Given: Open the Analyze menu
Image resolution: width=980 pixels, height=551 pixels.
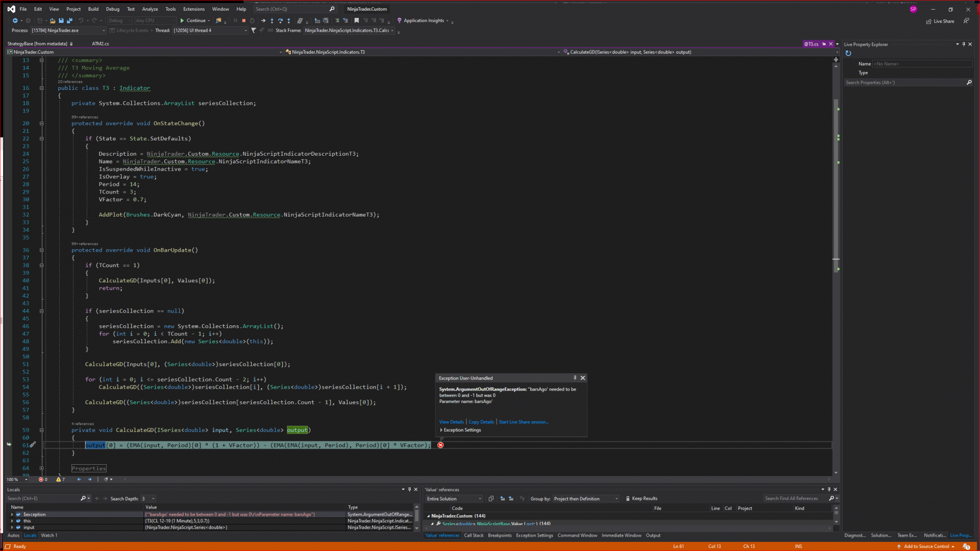Looking at the screenshot, I should (150, 9).
